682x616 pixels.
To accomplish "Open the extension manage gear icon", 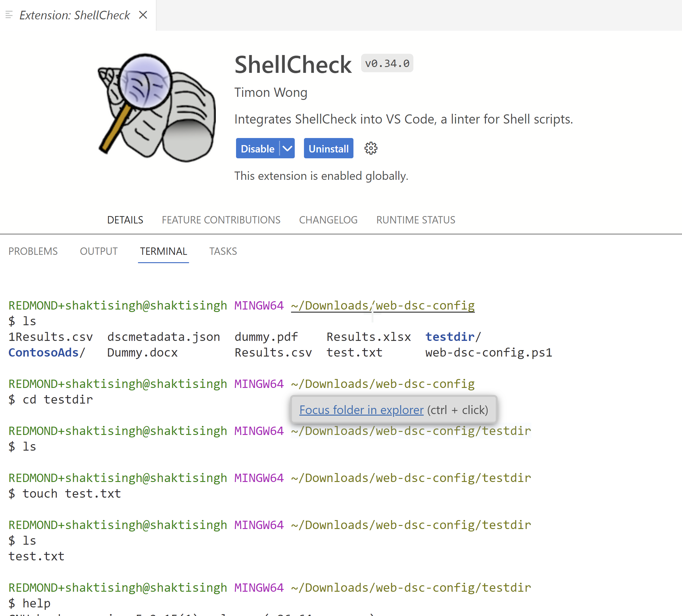I will click(x=371, y=148).
